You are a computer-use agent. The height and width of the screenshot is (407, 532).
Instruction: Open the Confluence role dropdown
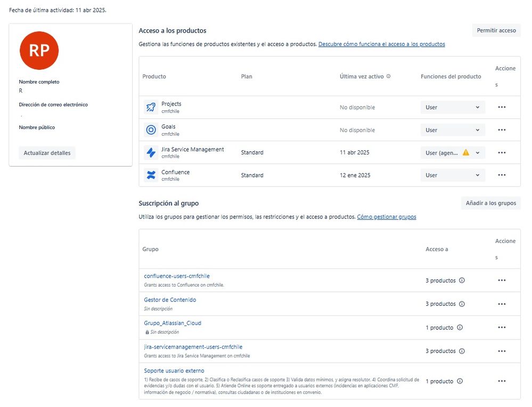point(453,175)
